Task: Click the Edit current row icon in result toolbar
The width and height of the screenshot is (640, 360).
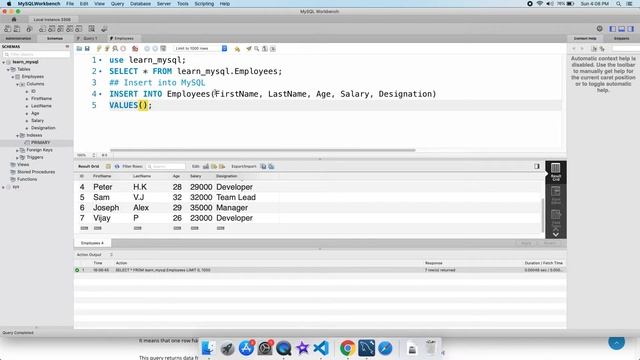Action: [206, 167]
